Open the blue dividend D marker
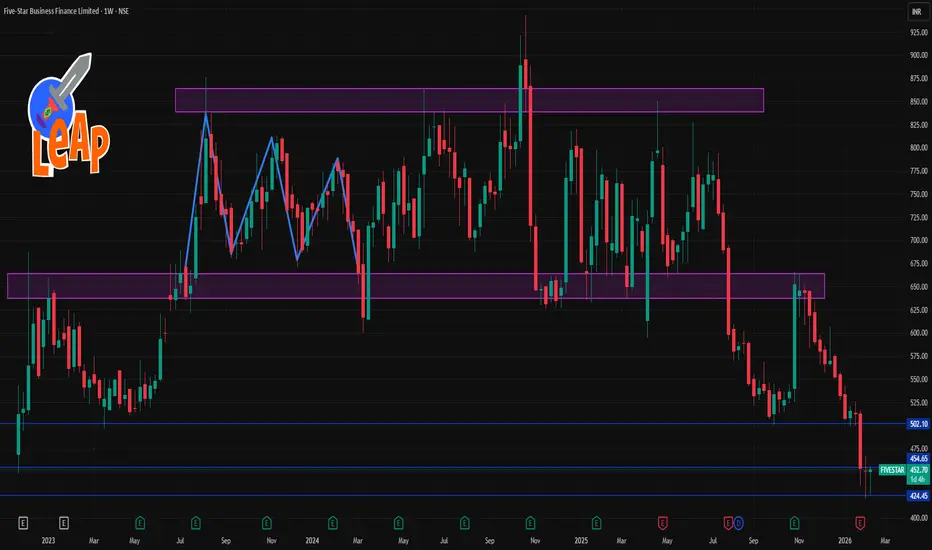Screen dimensions: 932x550 (738, 523)
